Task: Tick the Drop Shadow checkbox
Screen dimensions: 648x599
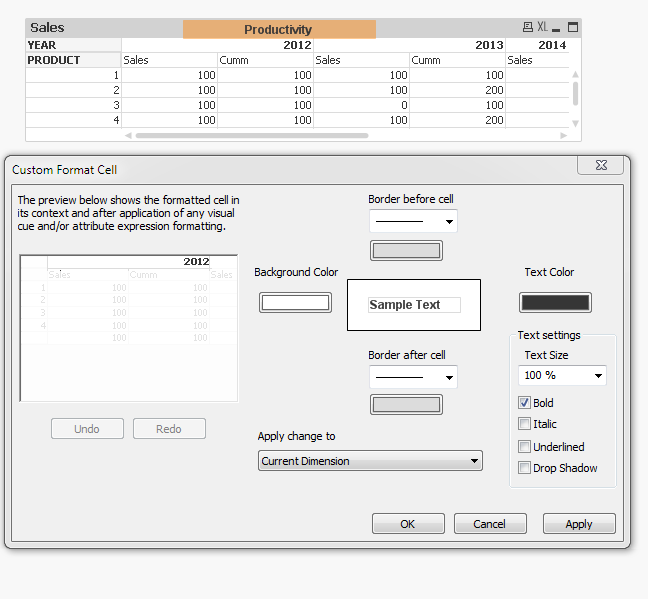Action: 524,468
